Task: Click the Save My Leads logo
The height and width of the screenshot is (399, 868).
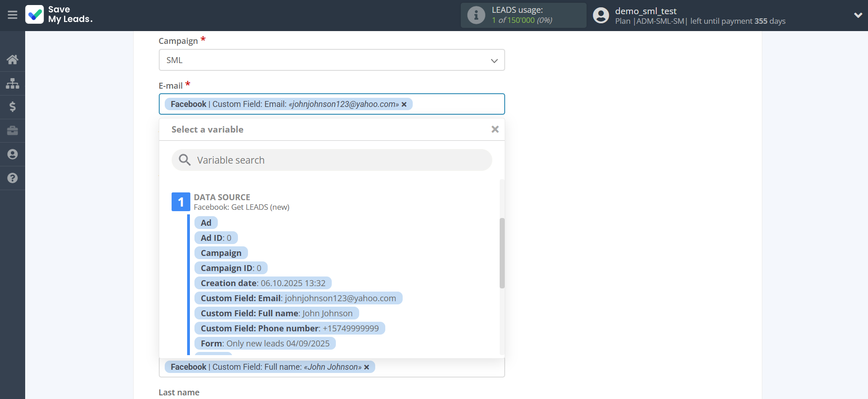Action: tap(59, 15)
